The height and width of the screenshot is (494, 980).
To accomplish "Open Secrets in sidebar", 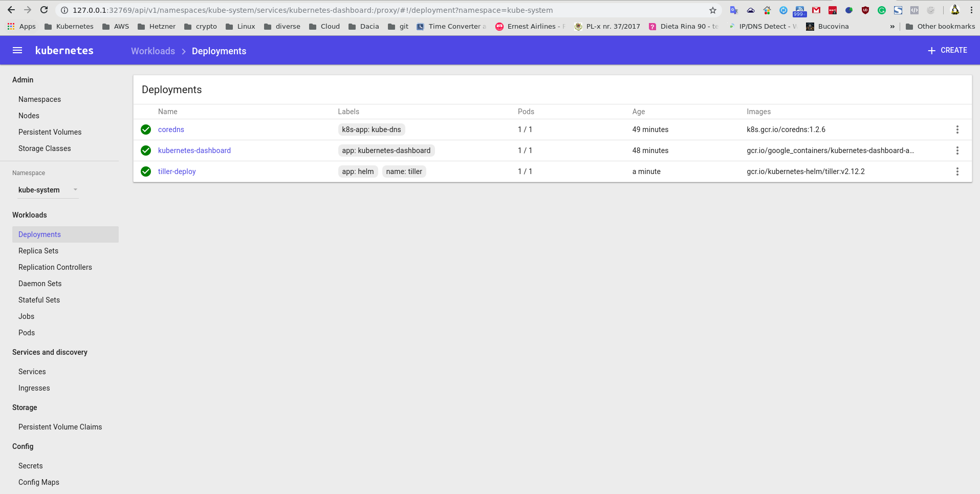I will 31,466.
